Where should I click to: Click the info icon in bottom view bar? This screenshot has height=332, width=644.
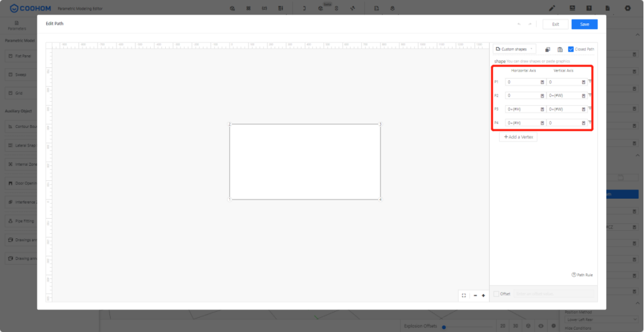point(554,326)
